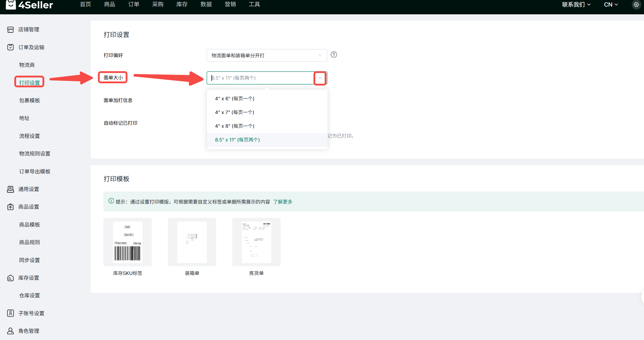Click the 店铺管理 store icon in sidebar
The width and height of the screenshot is (644, 340).
click(x=10, y=30)
